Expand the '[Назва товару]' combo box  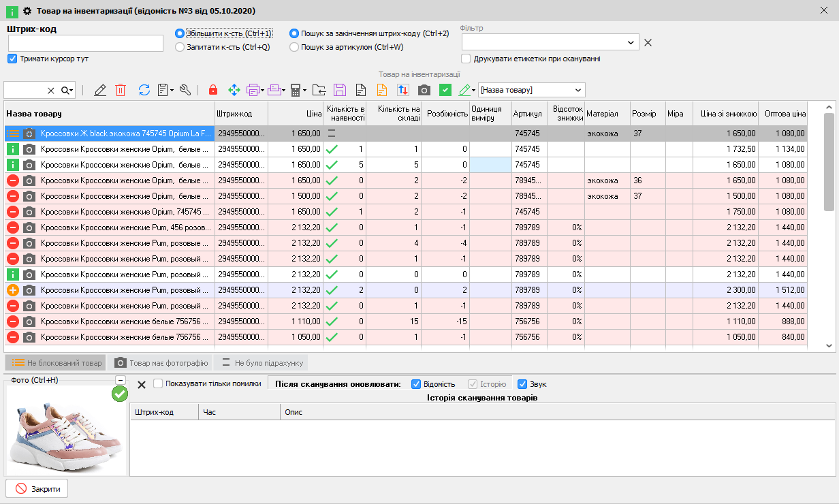[578, 90]
